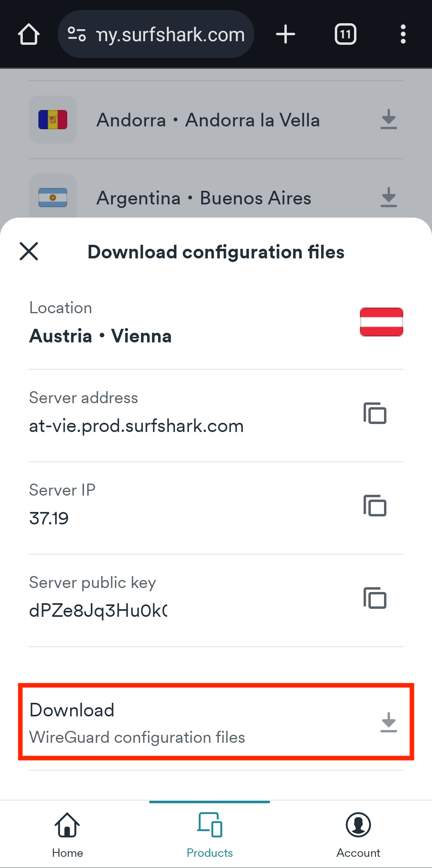Open the tab switcher showing 11 tabs
The width and height of the screenshot is (432, 868).
345,34
